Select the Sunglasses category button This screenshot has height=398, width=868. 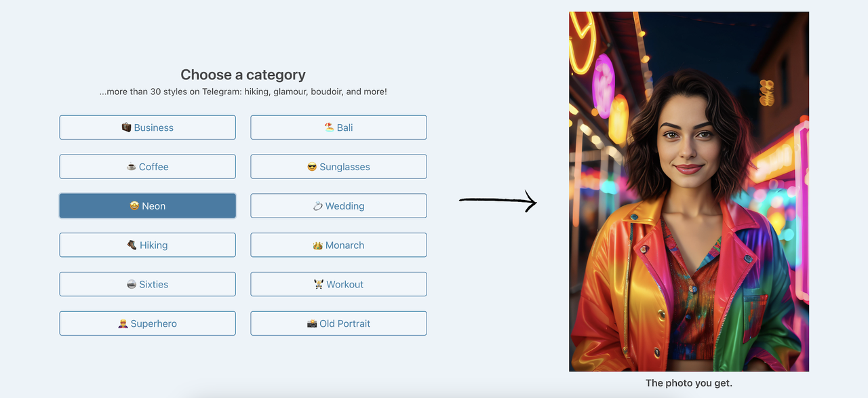tap(338, 167)
